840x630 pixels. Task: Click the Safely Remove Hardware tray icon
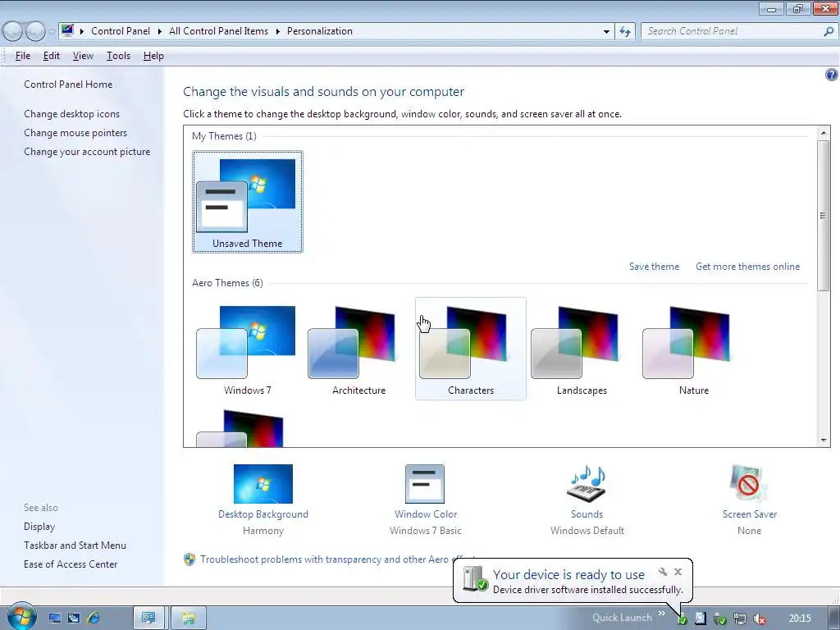[x=720, y=619]
